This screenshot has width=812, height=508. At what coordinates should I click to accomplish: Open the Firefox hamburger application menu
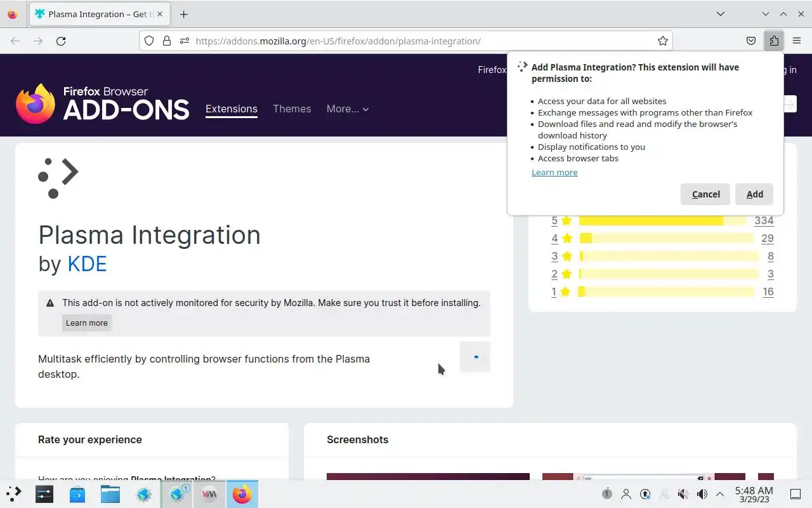coord(797,41)
